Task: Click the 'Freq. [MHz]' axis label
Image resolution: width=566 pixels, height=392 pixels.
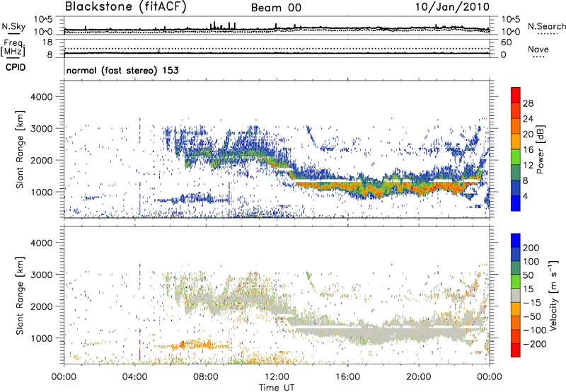Action: click(x=13, y=48)
